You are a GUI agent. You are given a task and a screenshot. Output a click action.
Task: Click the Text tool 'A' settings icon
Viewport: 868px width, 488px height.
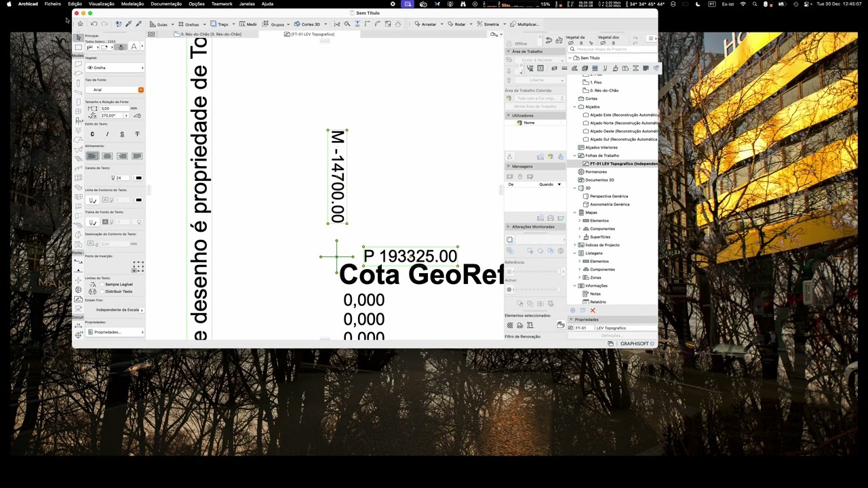tap(134, 47)
